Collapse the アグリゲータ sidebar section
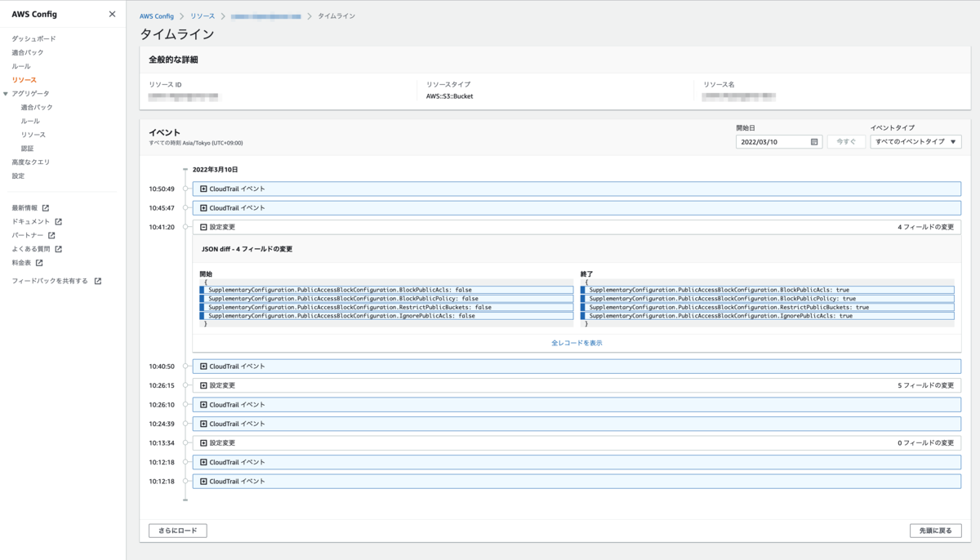Screen dimensions: 980x560 [7, 94]
